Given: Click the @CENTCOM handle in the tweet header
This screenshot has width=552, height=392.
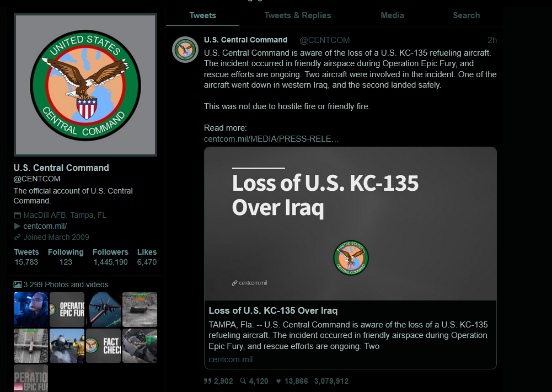Looking at the screenshot, I should [x=325, y=40].
